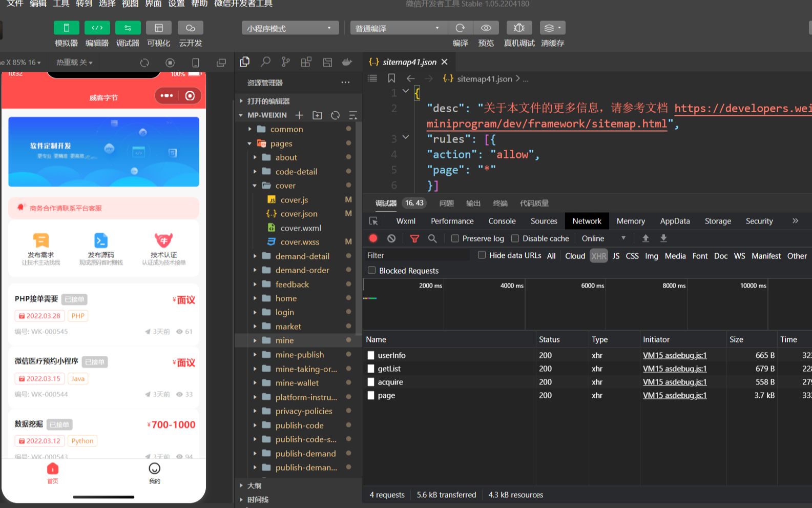The width and height of the screenshot is (812, 508).
Task: Open the cover.wxss file
Action: pyautogui.click(x=300, y=242)
